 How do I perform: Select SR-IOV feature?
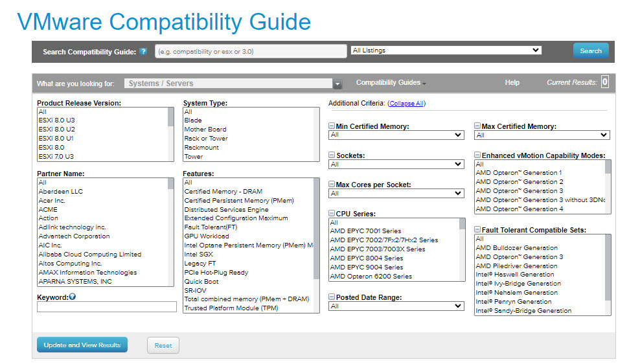click(x=195, y=291)
